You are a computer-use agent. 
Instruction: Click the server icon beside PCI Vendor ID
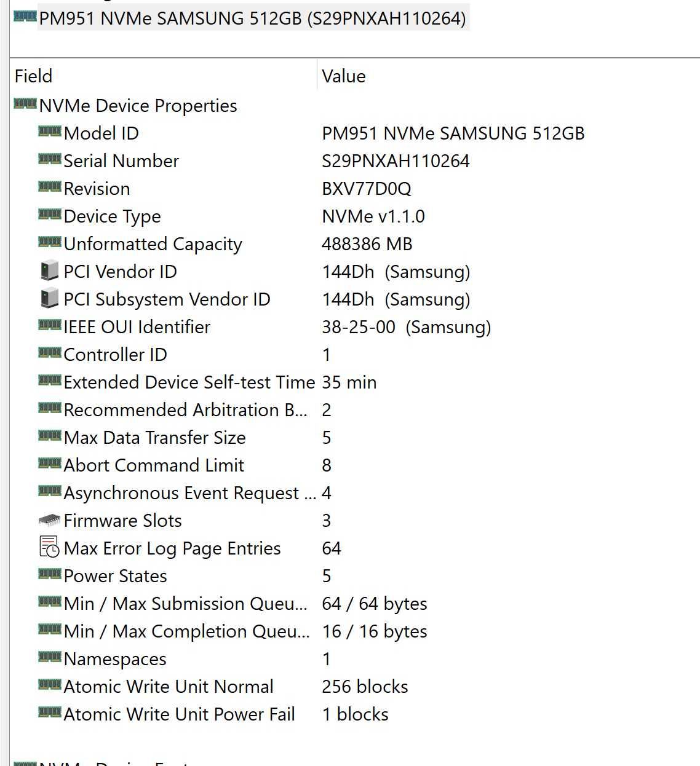pos(49,271)
